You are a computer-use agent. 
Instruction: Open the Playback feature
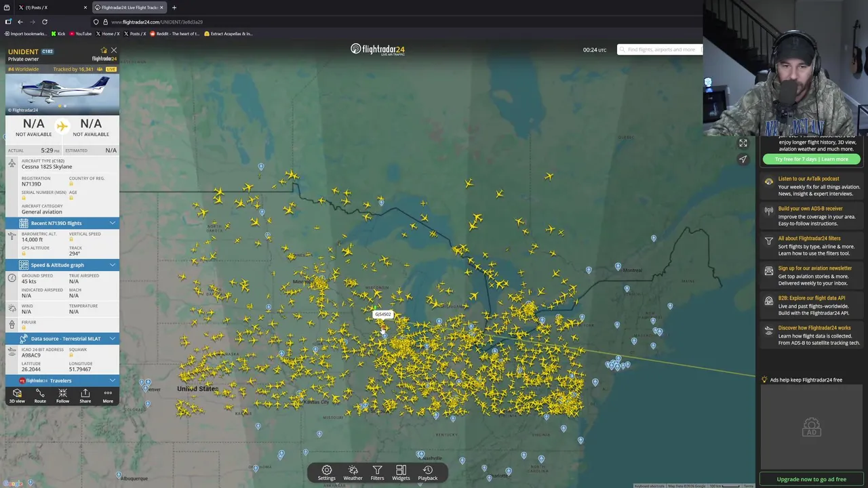[x=427, y=472]
